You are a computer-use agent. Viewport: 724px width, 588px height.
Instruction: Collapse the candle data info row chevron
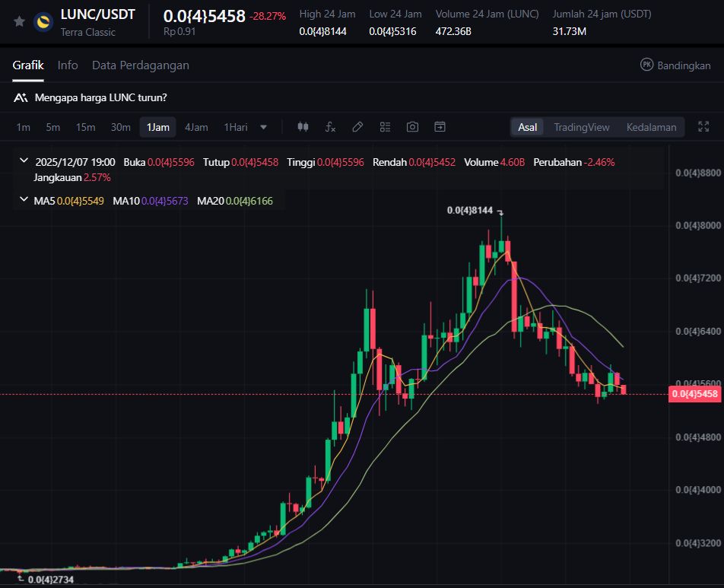click(24, 161)
